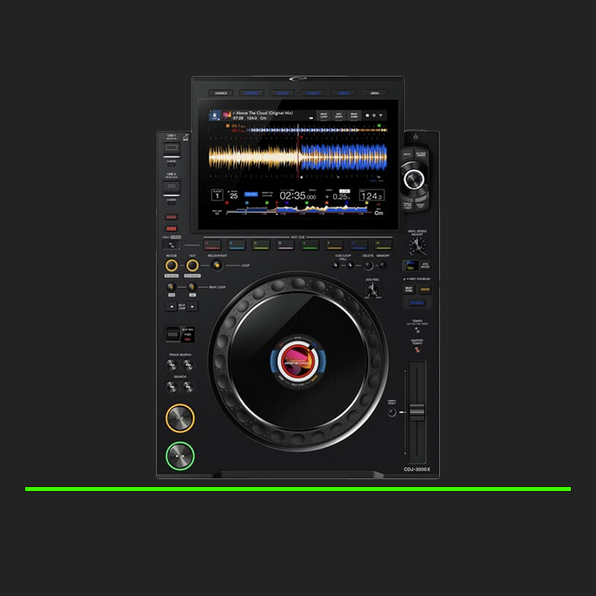Set loop in point with IN/CUE button
This screenshot has height=596, width=596.
171,265
